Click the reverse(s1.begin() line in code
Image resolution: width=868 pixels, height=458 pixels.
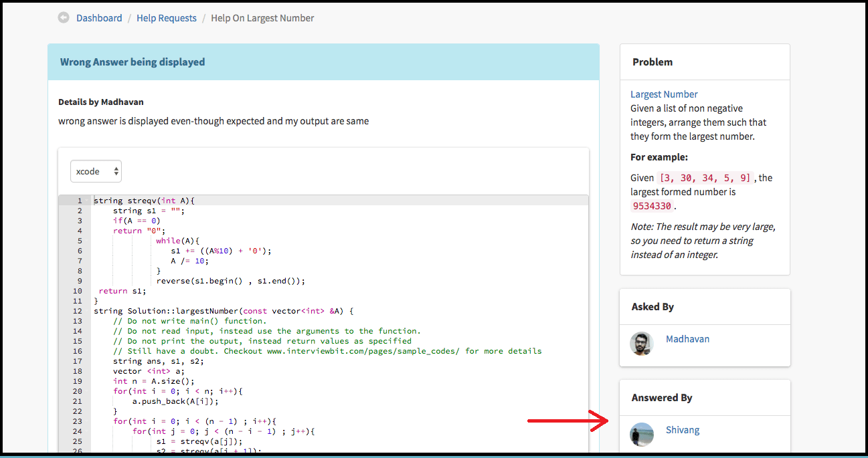click(x=230, y=281)
